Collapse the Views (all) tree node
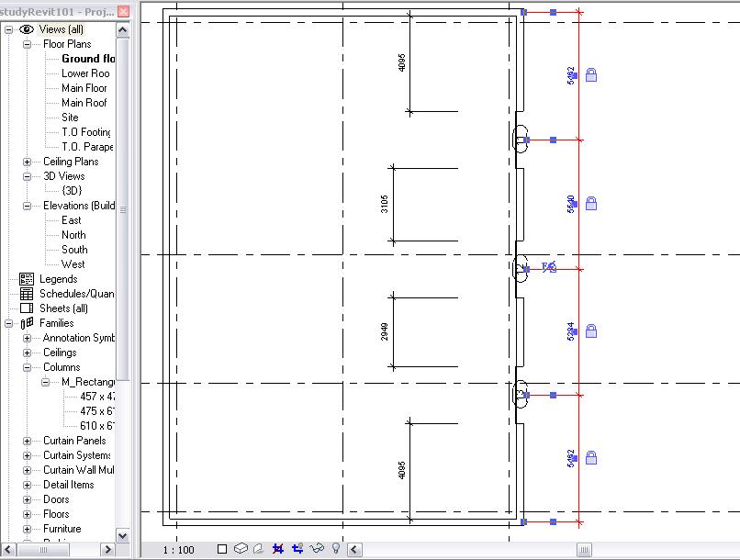 [x=8, y=29]
